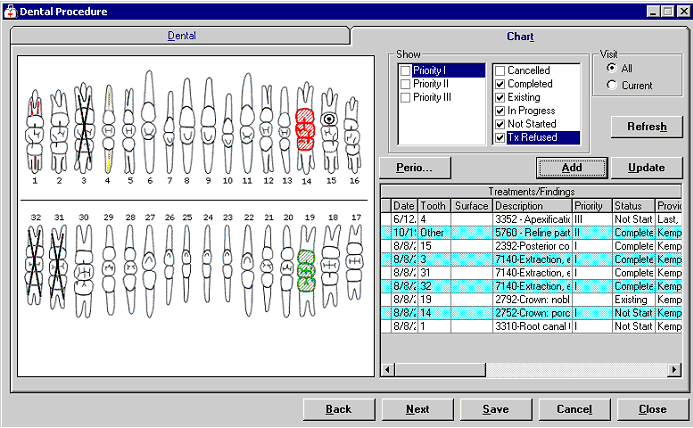
Task: Select upper tooth 8 on chart
Action: point(190,125)
